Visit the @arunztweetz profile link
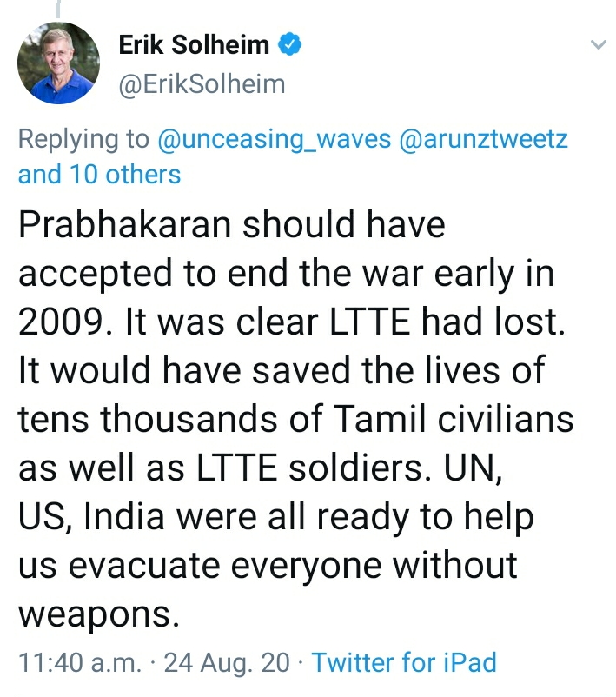The height and width of the screenshot is (697, 616). pos(483,139)
